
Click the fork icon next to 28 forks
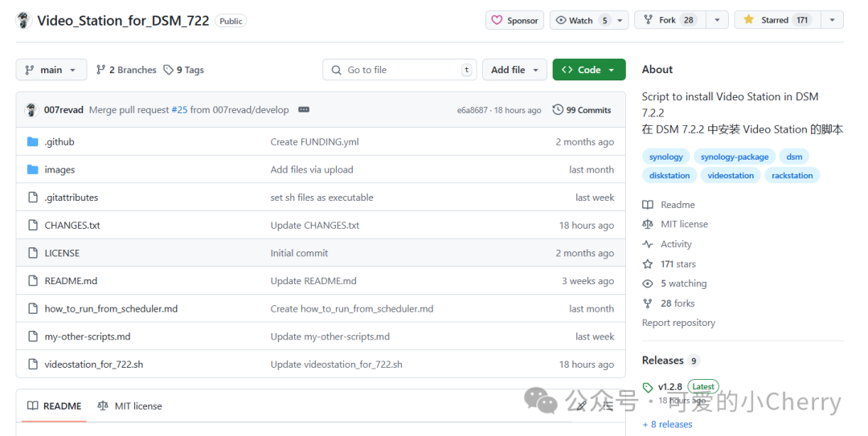click(648, 304)
